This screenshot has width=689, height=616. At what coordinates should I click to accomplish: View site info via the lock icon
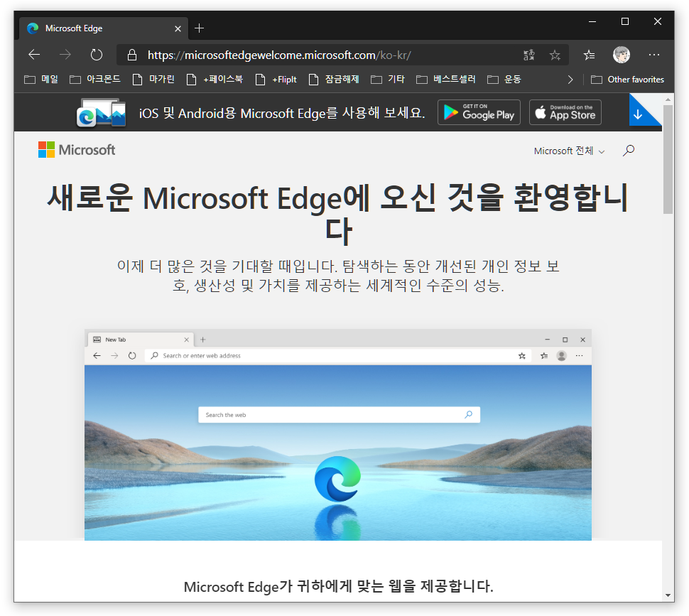coord(132,55)
